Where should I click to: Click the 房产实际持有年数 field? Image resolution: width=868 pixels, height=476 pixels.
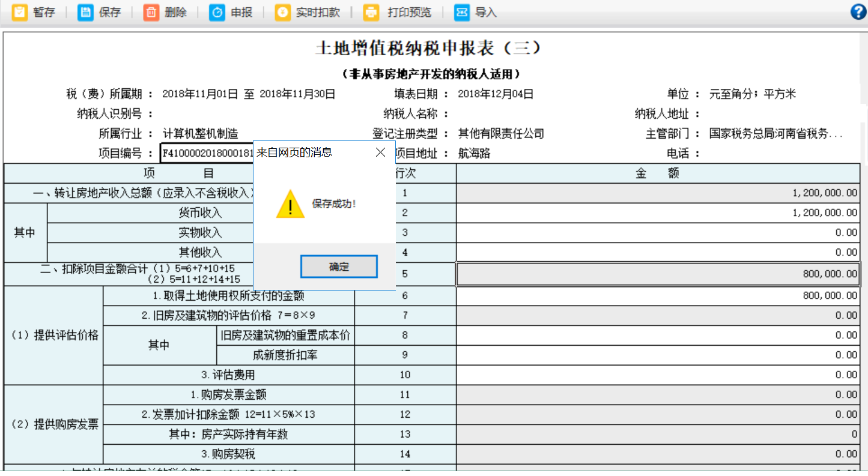661,434
